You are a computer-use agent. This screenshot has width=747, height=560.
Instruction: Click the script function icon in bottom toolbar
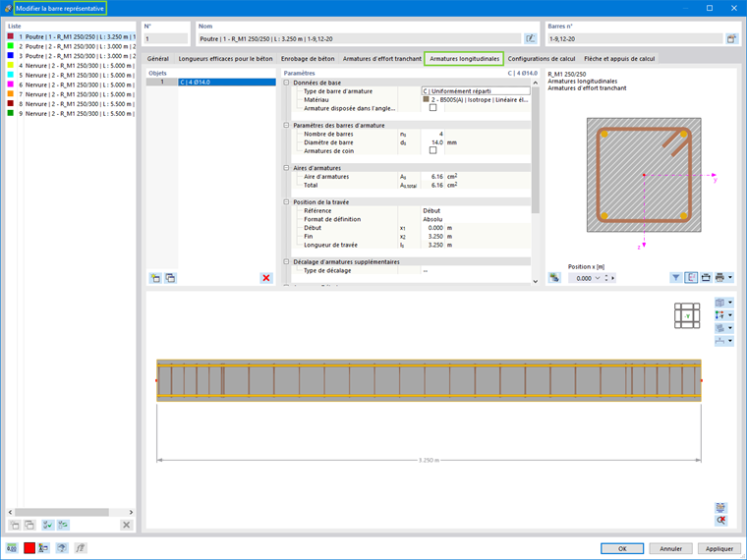coord(81,548)
